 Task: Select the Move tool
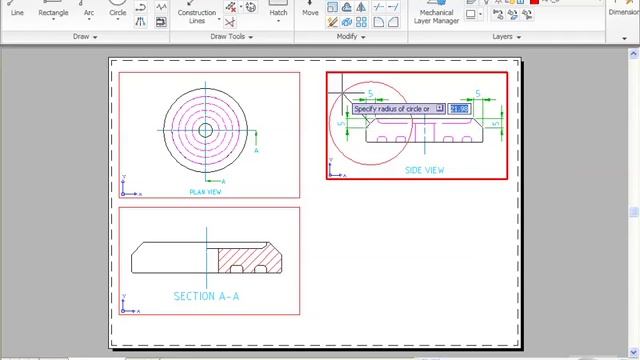(310, 9)
